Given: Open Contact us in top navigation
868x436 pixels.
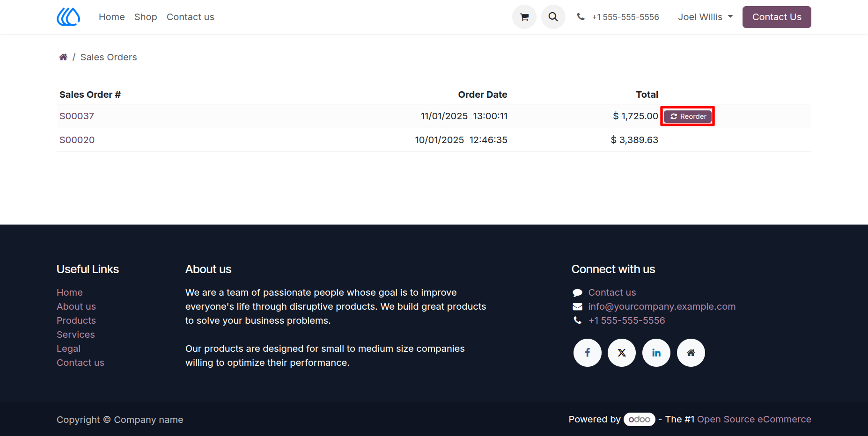Looking at the screenshot, I should click(191, 17).
